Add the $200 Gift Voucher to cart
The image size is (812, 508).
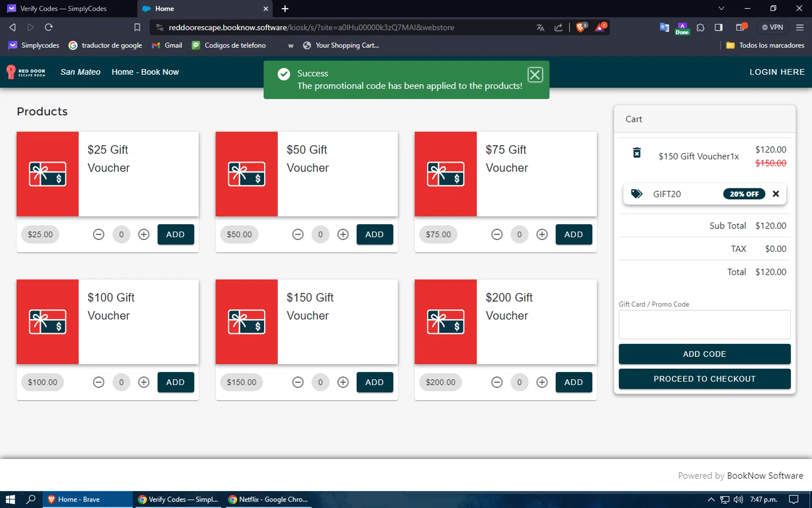(574, 382)
